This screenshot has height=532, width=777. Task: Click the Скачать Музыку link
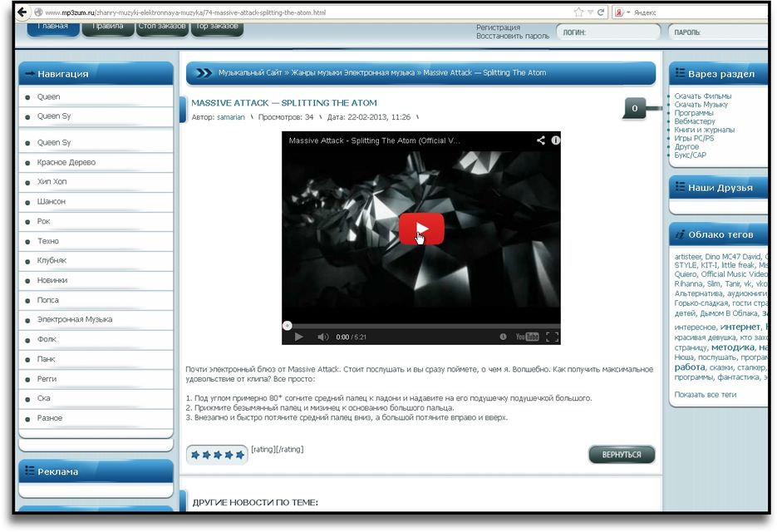[701, 105]
